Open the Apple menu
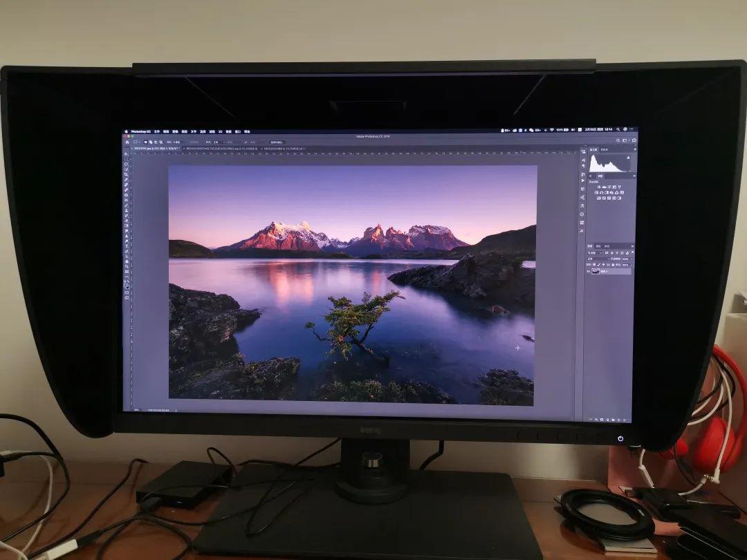Screen dimensions: 747x560 tap(127, 131)
